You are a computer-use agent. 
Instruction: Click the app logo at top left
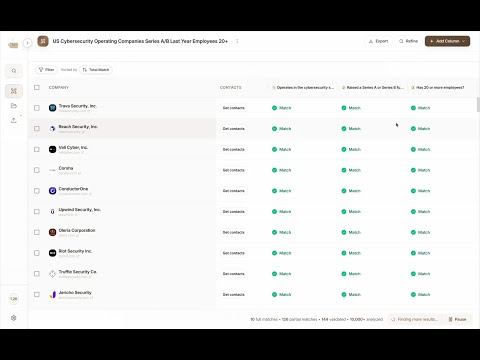13,45
